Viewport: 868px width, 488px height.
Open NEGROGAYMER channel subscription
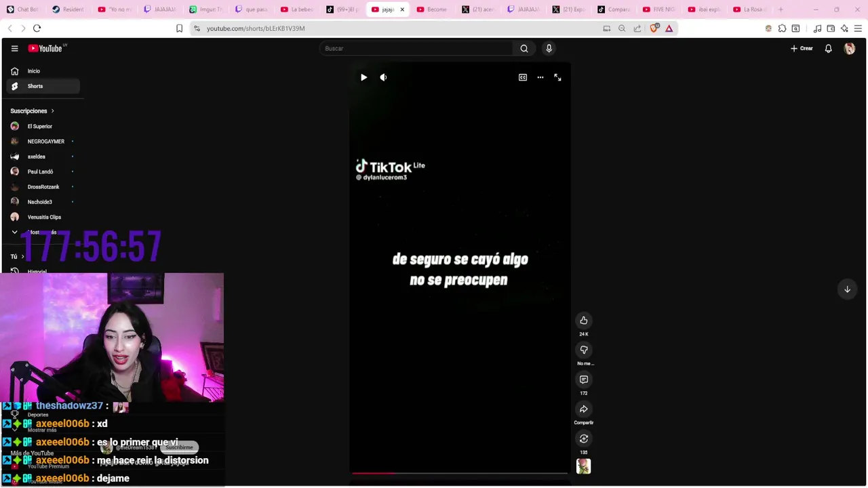[43, 142]
